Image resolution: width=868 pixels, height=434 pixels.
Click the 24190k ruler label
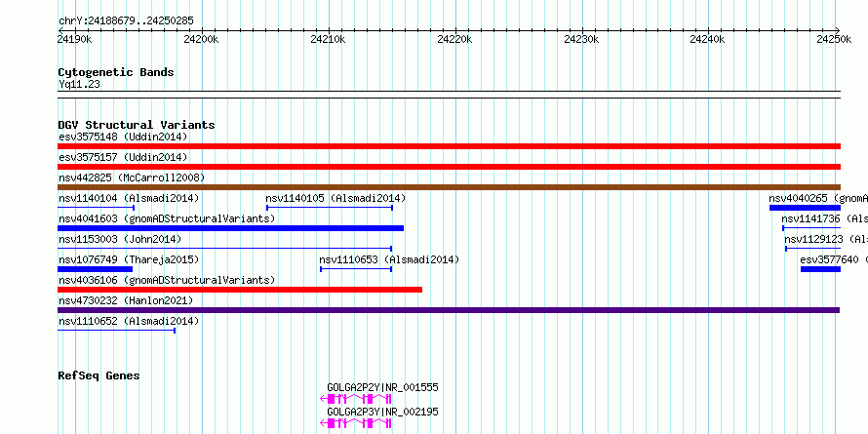point(75,39)
